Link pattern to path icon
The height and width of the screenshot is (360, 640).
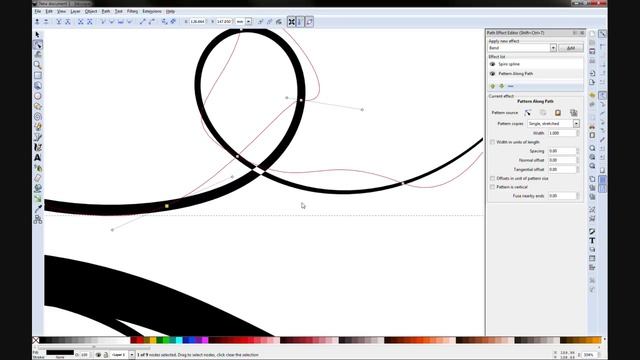coord(573,113)
